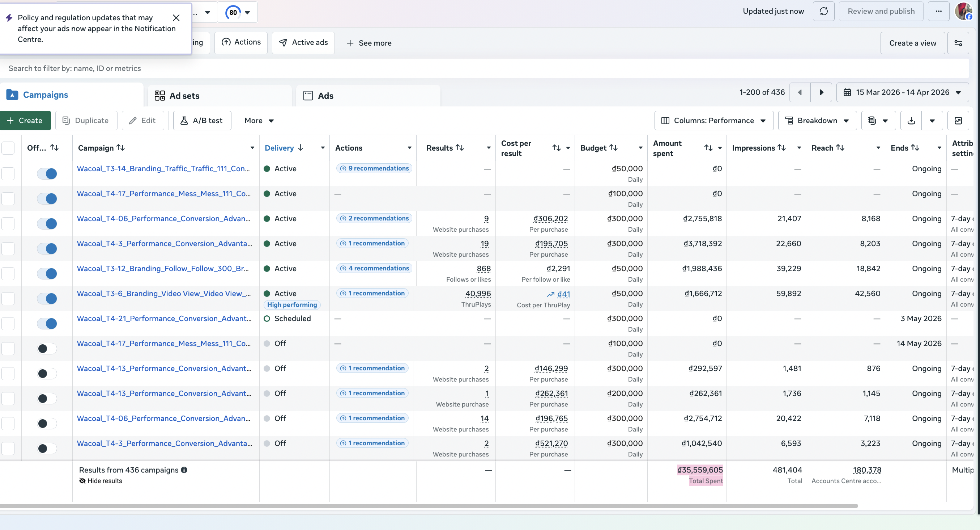Image resolution: width=980 pixels, height=530 pixels.
Task: Open the three-dots more options menu
Action: coord(938,12)
